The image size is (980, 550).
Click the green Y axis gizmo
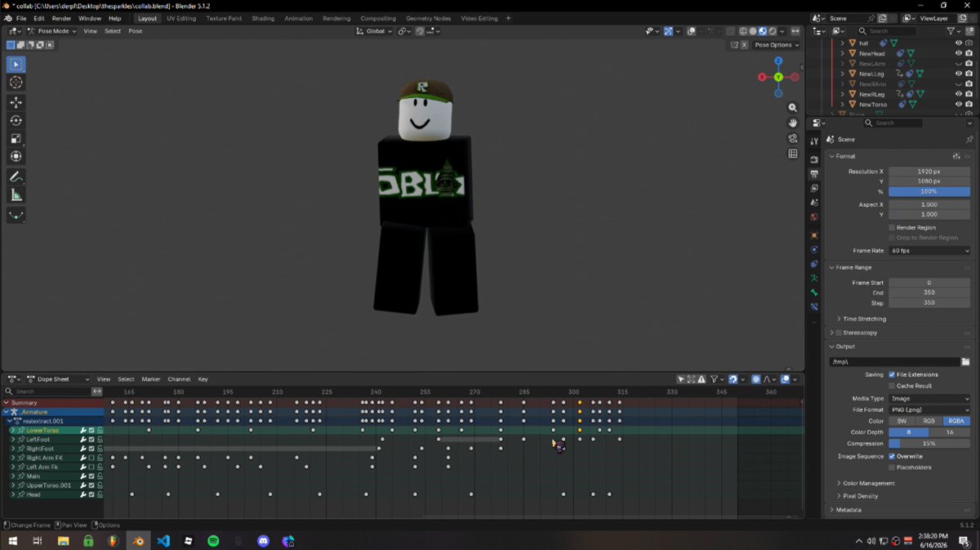[778, 77]
